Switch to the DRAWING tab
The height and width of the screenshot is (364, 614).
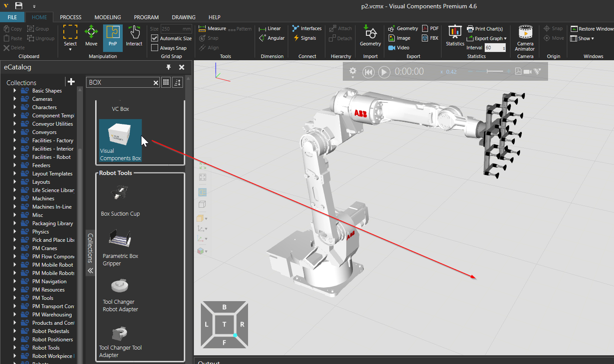click(x=183, y=17)
